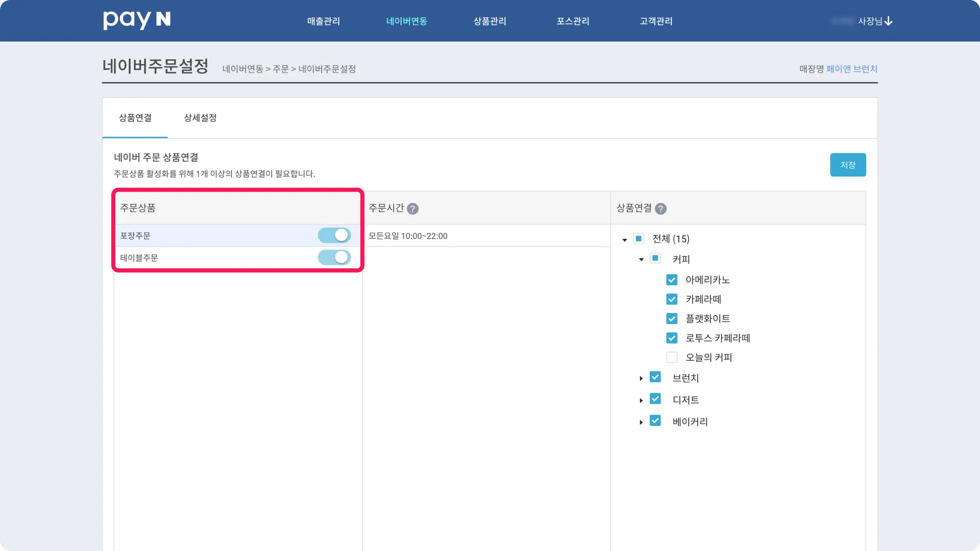
Task: Switch to the 상세설정 tab
Action: point(200,118)
